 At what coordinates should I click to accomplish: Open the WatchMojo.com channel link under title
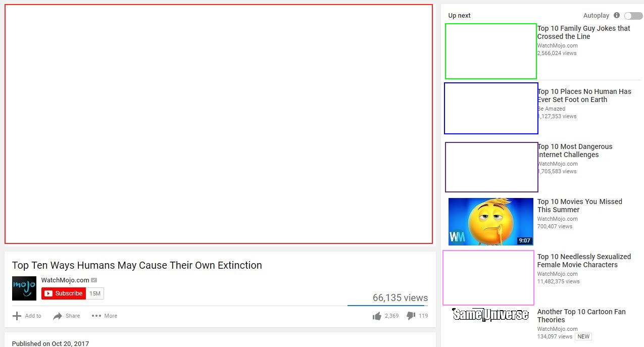tap(65, 280)
